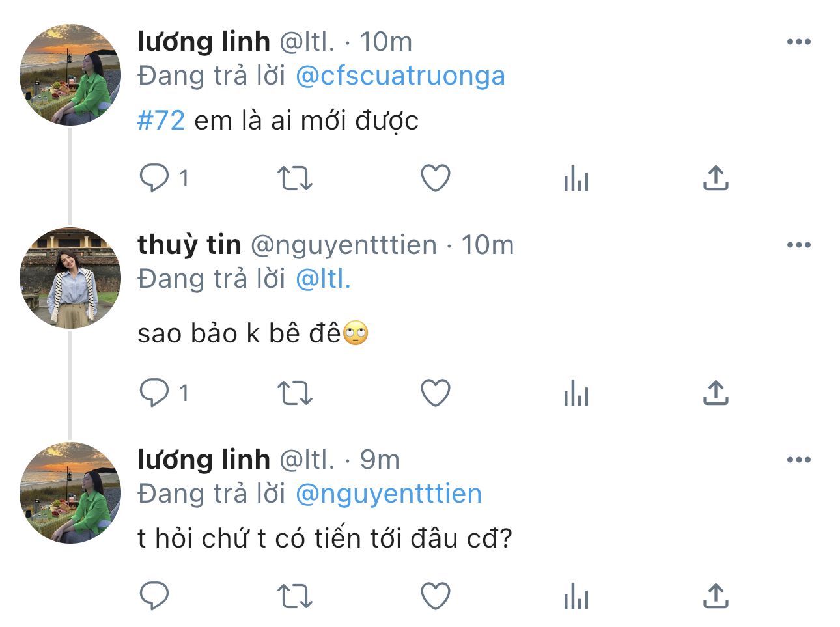Retweet thuỳ tin's "sao bảo k bê đê" tweet
The image size is (840, 627).
pos(295,393)
